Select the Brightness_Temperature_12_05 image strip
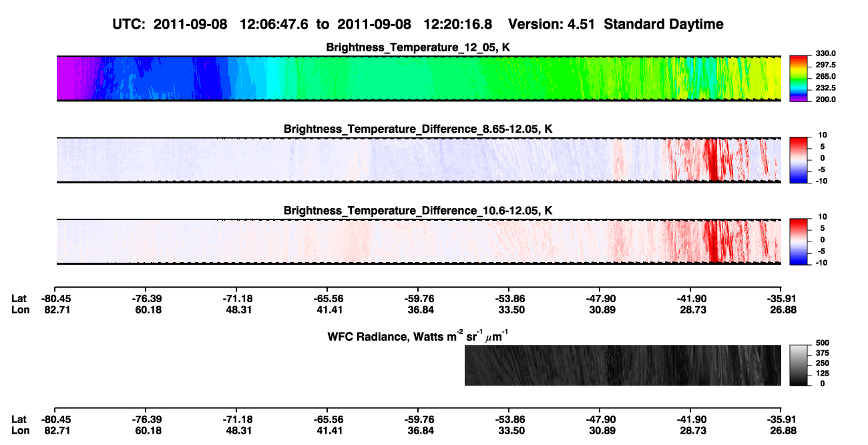Viewport: 868px width, 445px height. pyautogui.click(x=419, y=78)
